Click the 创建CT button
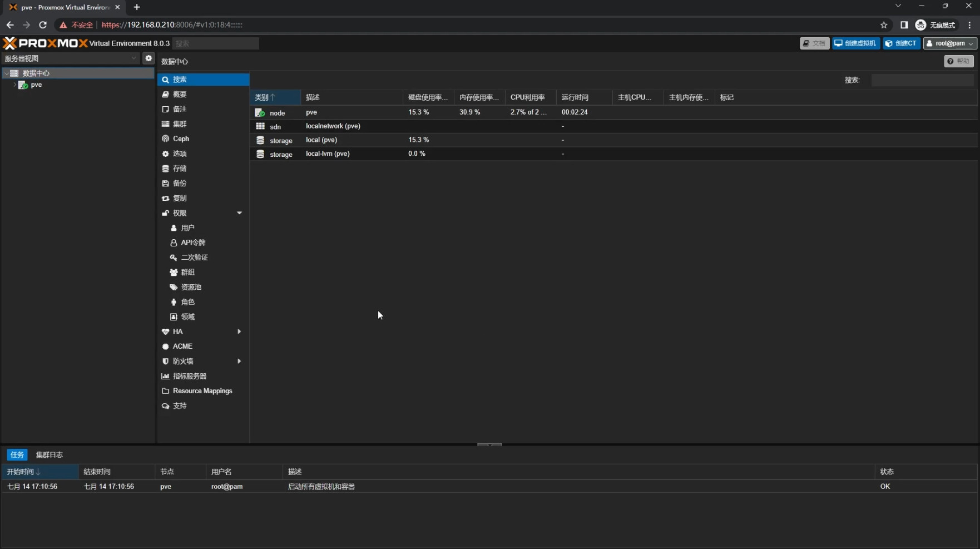The image size is (980, 549). [901, 43]
